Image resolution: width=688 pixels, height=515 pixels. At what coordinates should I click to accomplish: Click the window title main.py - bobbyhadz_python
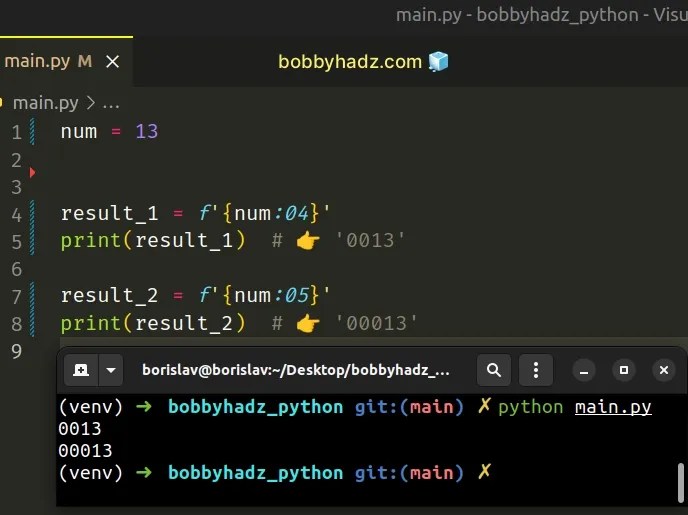click(x=517, y=15)
